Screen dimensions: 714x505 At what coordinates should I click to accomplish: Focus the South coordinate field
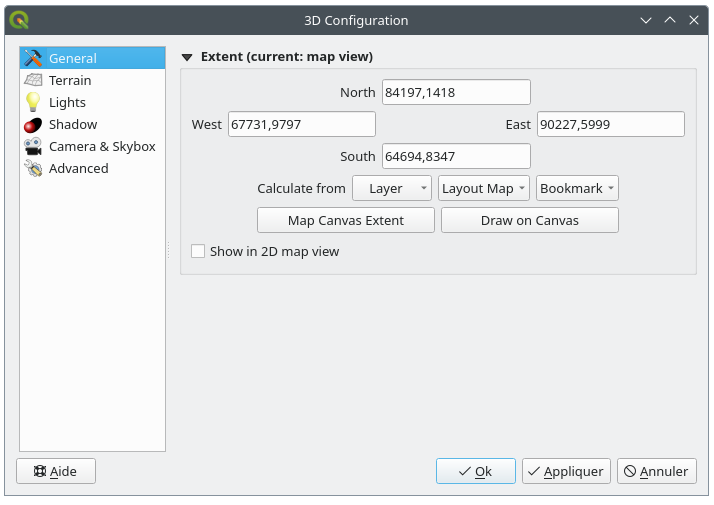tap(456, 156)
